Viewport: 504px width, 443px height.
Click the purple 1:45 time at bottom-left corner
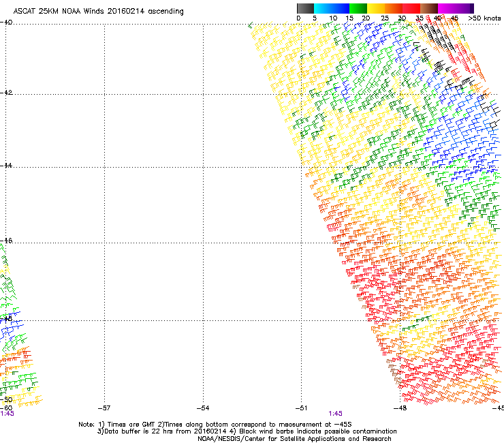point(7,414)
